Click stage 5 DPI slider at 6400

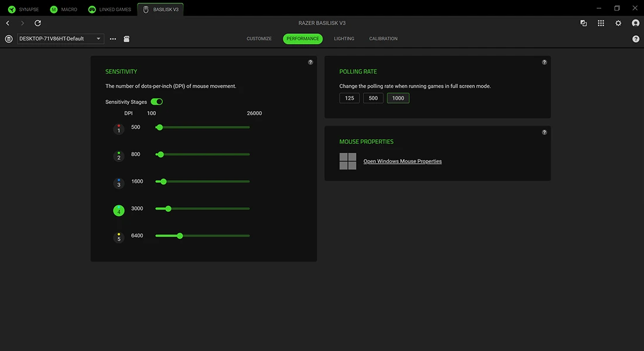click(180, 236)
